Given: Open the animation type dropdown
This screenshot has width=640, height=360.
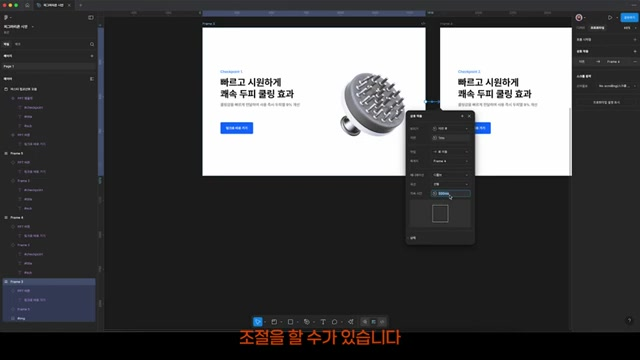Looking at the screenshot, I should [x=451, y=175].
